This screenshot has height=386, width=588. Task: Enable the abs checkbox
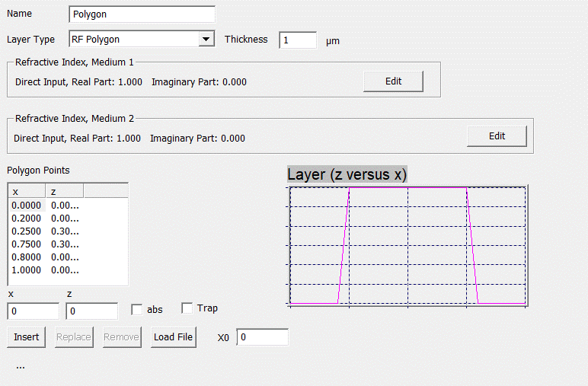[x=137, y=310]
